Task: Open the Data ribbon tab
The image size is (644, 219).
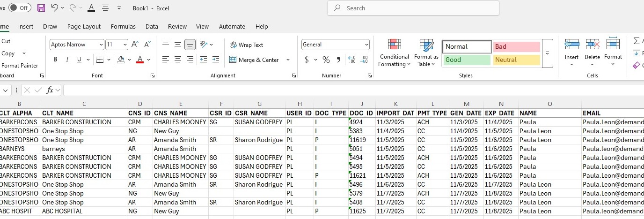Action: click(x=152, y=26)
